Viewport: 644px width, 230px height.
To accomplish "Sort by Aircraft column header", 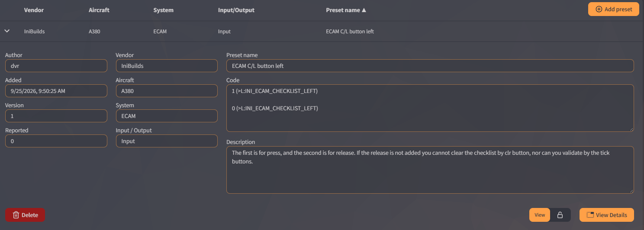I will [x=99, y=10].
